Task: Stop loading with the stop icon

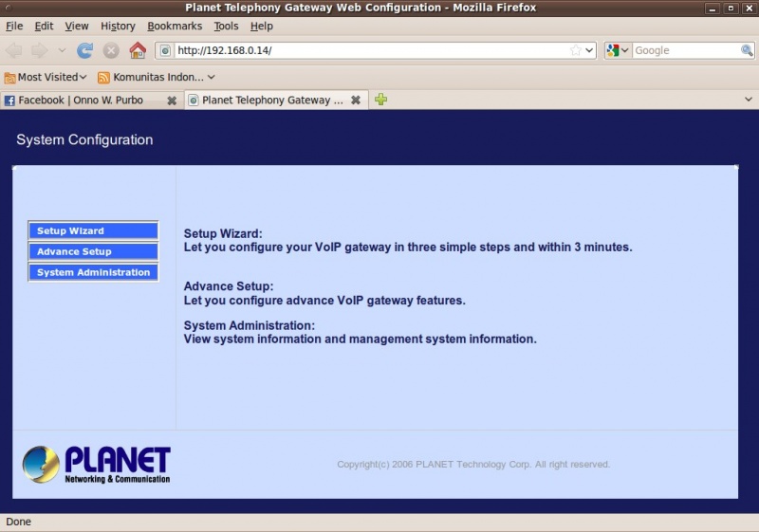Action: pyautogui.click(x=111, y=50)
